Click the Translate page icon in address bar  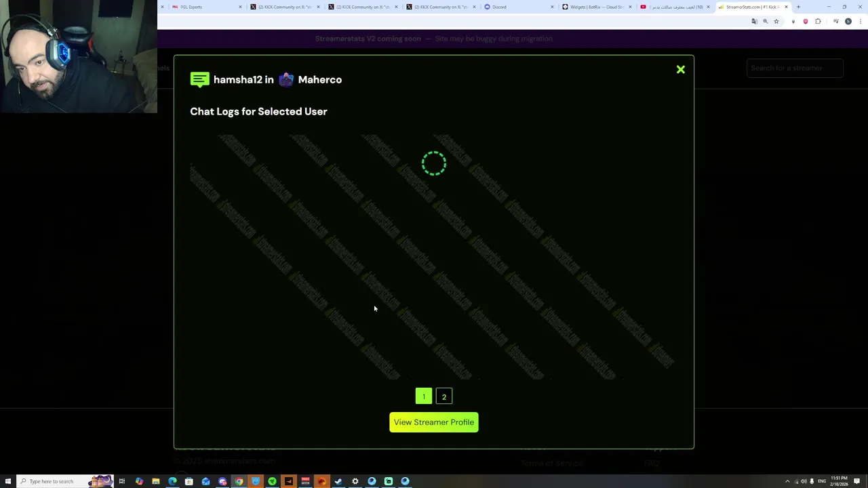tap(755, 21)
